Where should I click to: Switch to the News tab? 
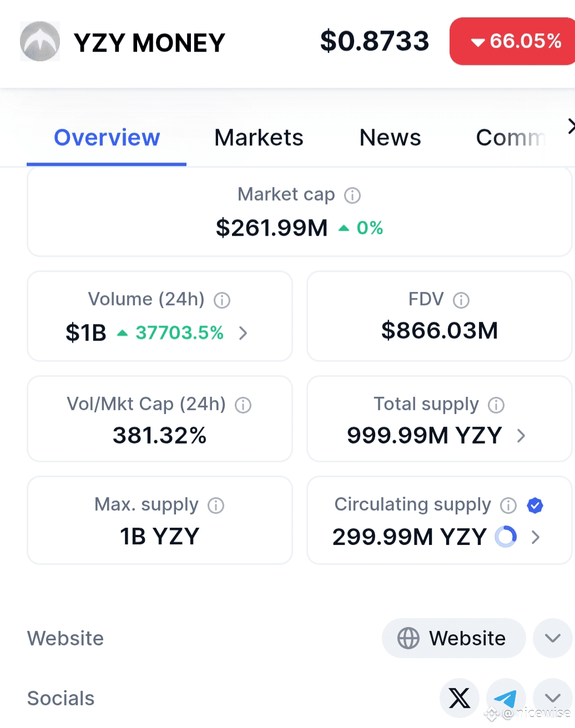click(390, 138)
